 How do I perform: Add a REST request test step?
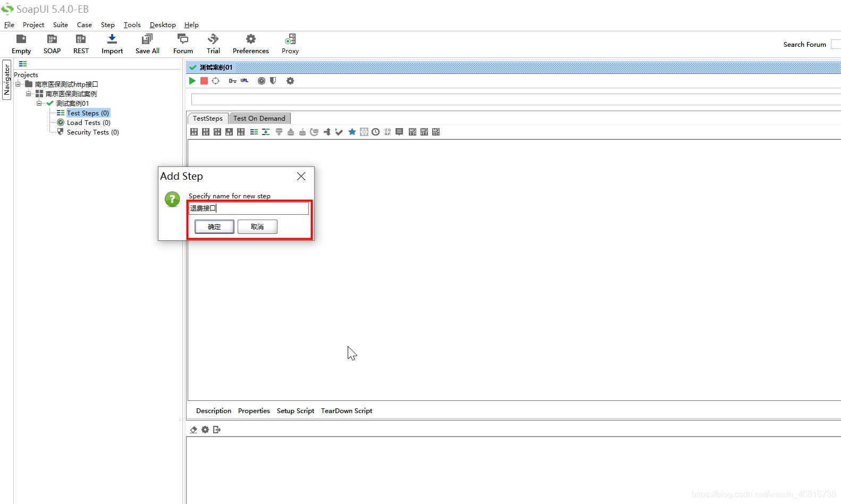(x=206, y=132)
